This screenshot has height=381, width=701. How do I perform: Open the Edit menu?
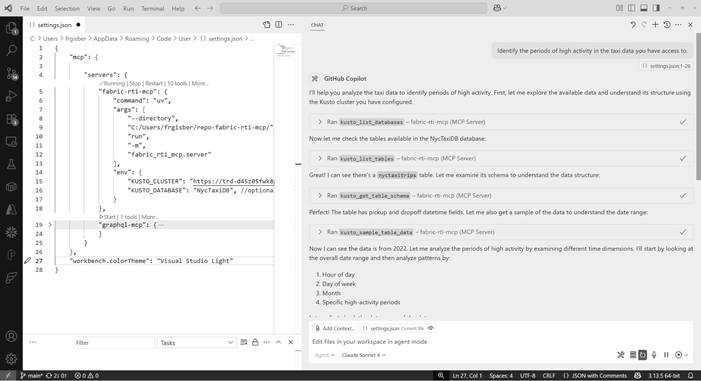pyautogui.click(x=42, y=8)
